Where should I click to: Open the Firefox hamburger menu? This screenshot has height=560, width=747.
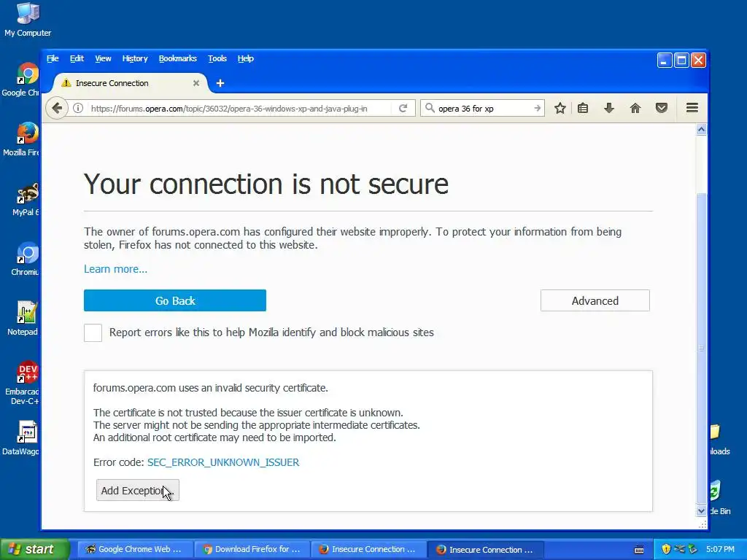coord(692,108)
